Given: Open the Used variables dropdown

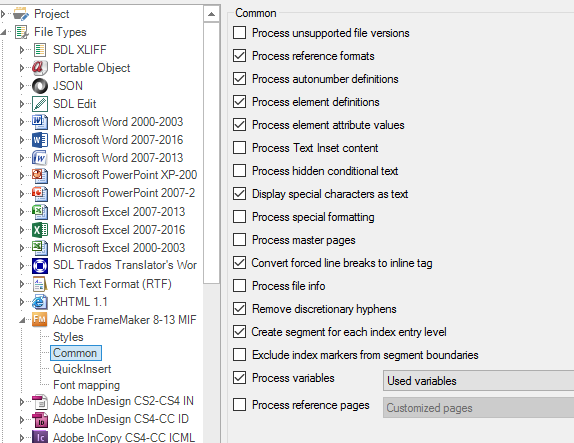Looking at the screenshot, I should (x=478, y=381).
